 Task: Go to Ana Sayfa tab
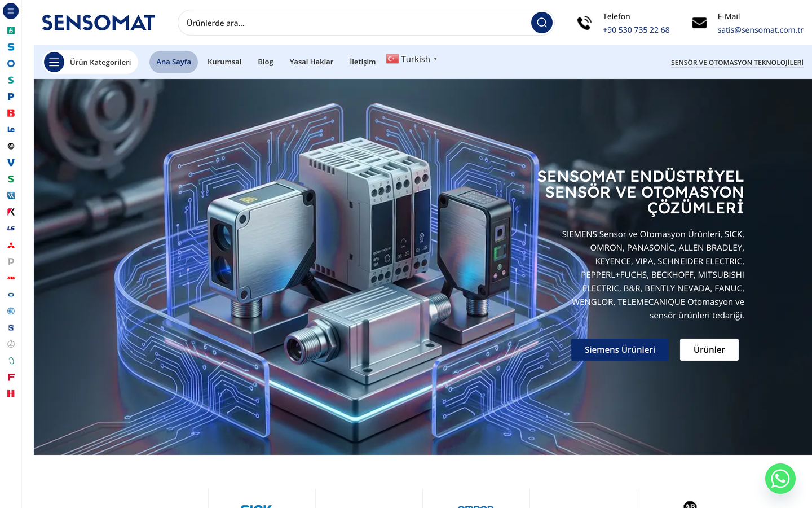point(174,62)
